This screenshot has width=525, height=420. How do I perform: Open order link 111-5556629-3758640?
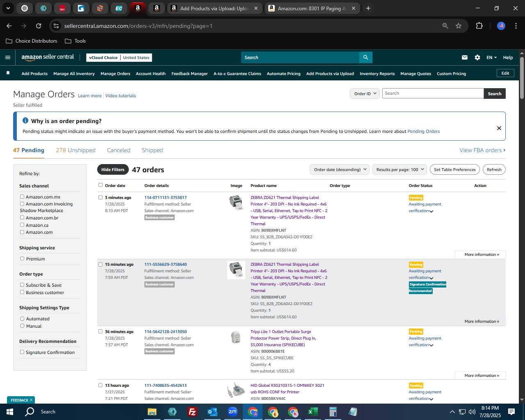(x=165, y=265)
